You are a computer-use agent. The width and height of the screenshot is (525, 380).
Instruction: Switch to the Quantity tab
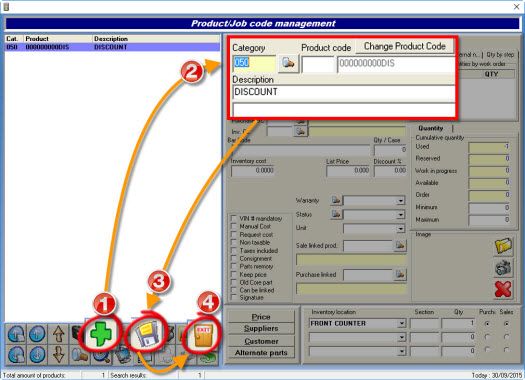tap(431, 128)
